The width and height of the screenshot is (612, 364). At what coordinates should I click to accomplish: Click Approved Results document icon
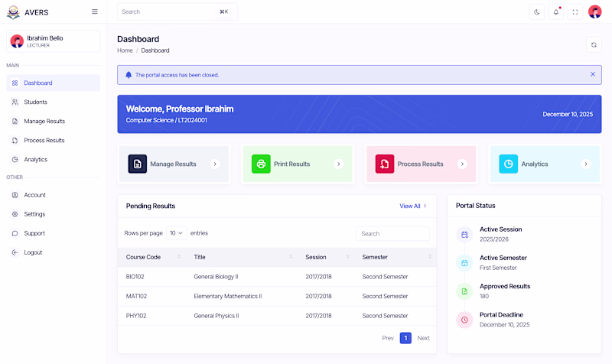tap(464, 291)
